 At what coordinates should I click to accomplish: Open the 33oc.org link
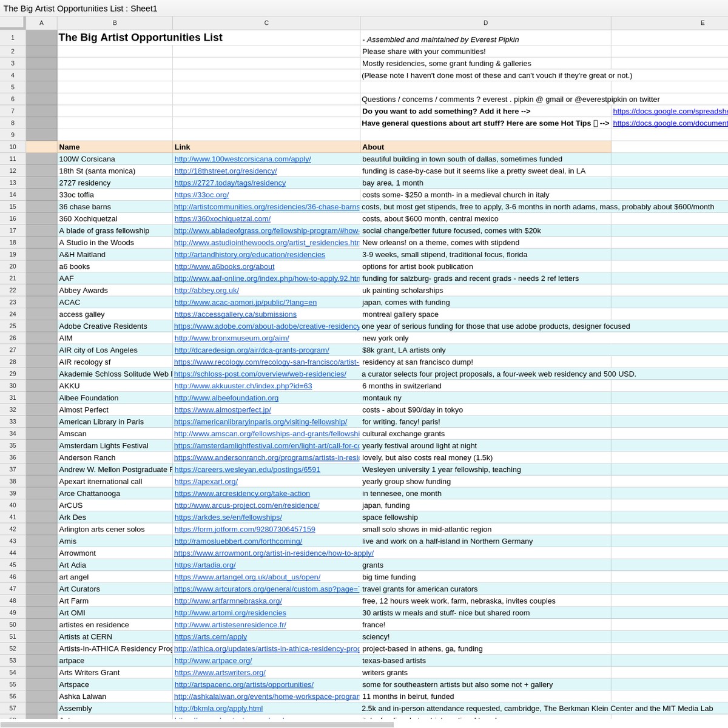coord(201,195)
